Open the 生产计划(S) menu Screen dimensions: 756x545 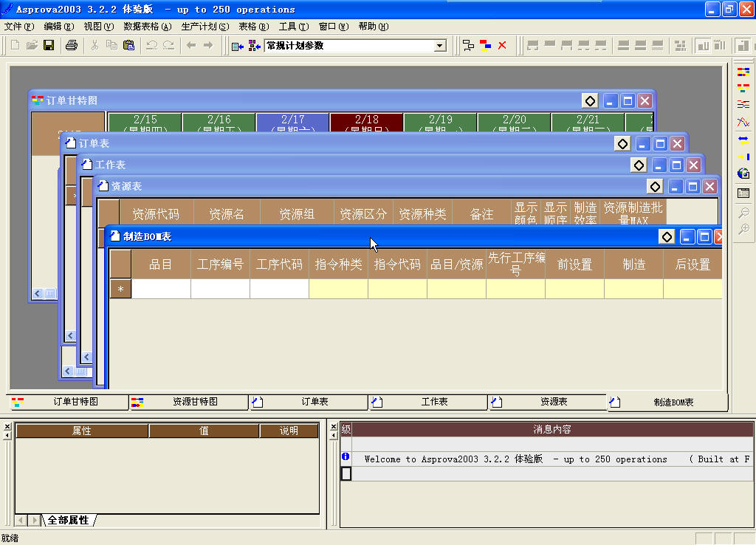205,27
